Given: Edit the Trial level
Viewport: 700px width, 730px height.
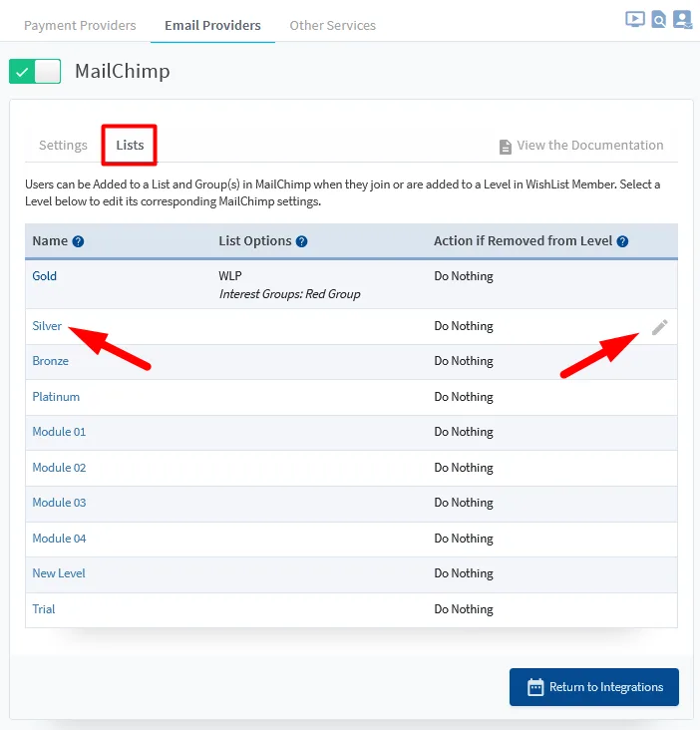Looking at the screenshot, I should click(44, 609).
